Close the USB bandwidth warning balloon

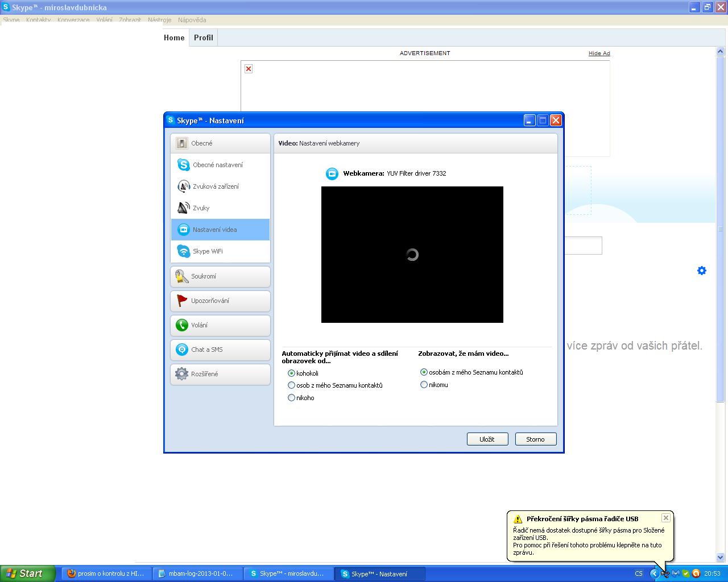point(666,518)
